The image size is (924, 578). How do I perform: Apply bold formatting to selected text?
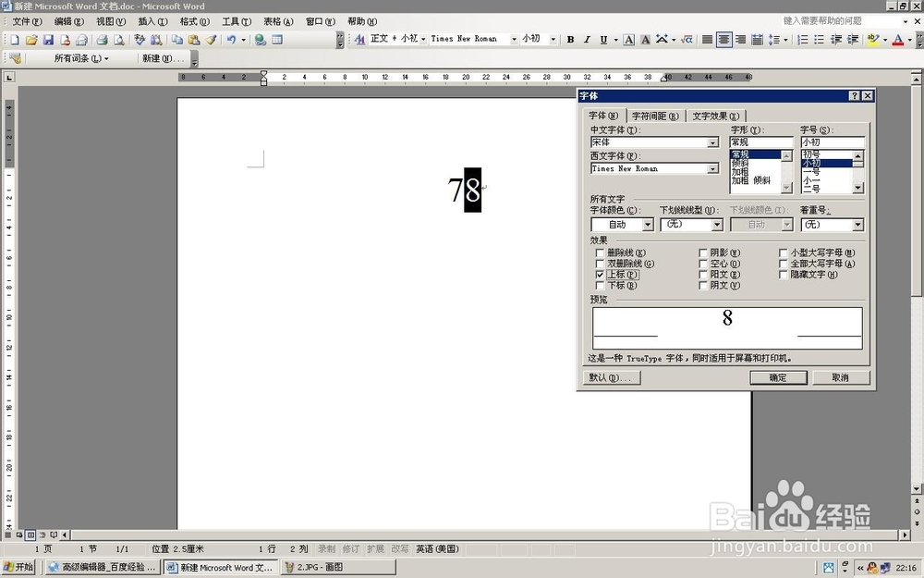click(571, 39)
